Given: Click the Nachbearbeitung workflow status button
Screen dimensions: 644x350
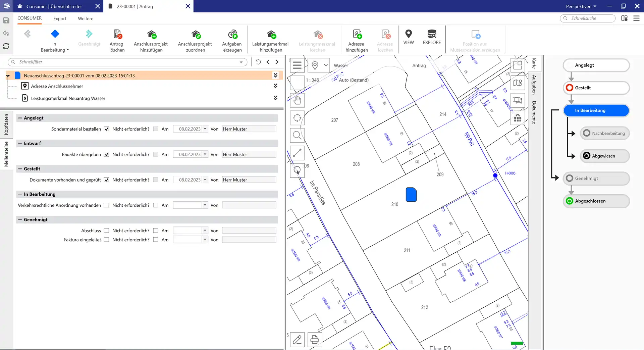Looking at the screenshot, I should coord(604,133).
